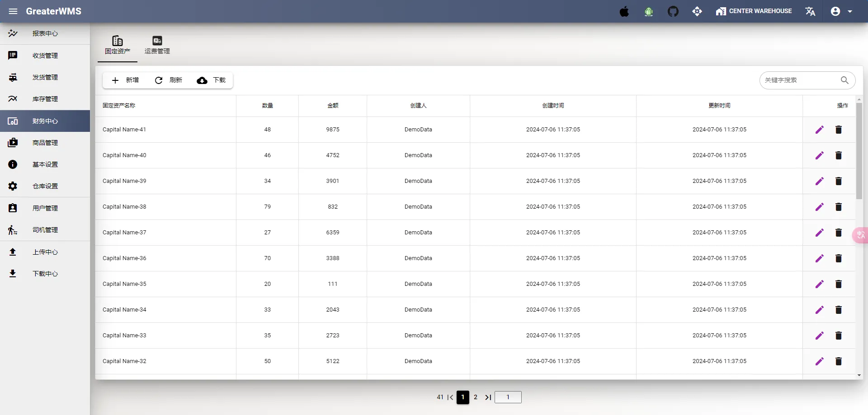
Task: Open 库存管理 in sidebar
Action: click(x=45, y=99)
